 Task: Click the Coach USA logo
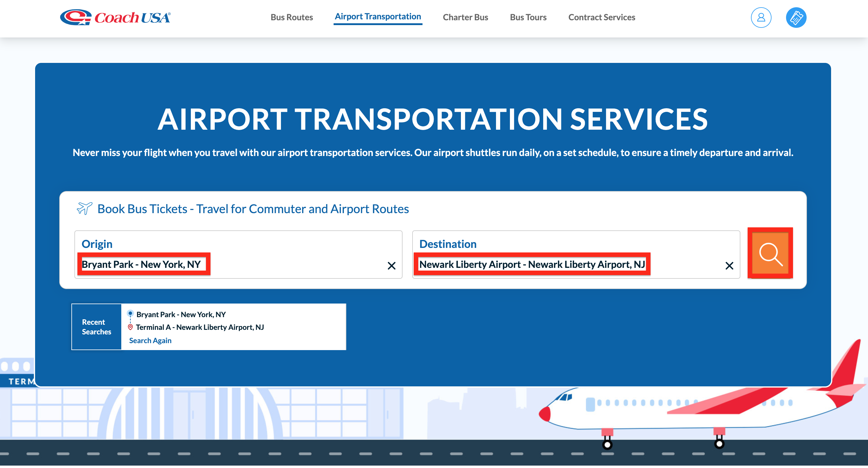(115, 17)
